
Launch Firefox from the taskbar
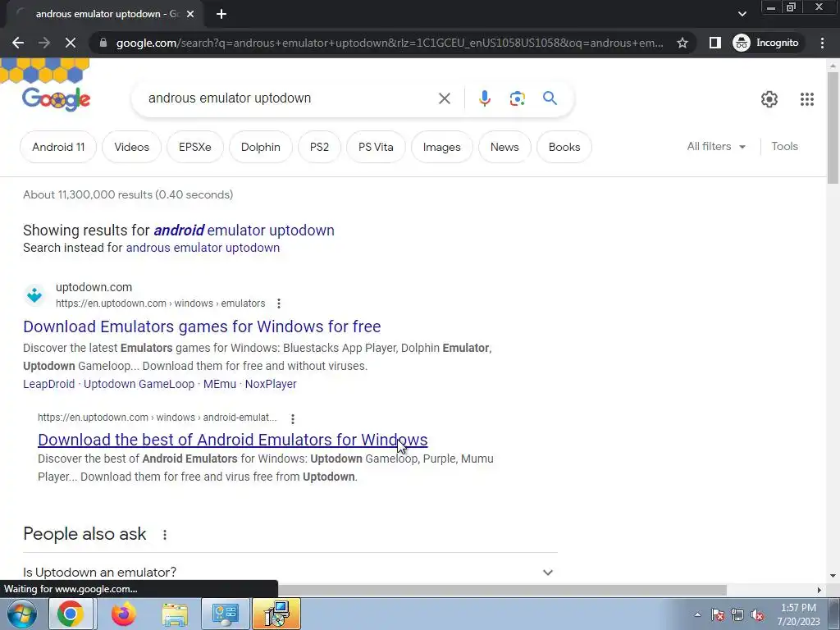click(x=124, y=614)
